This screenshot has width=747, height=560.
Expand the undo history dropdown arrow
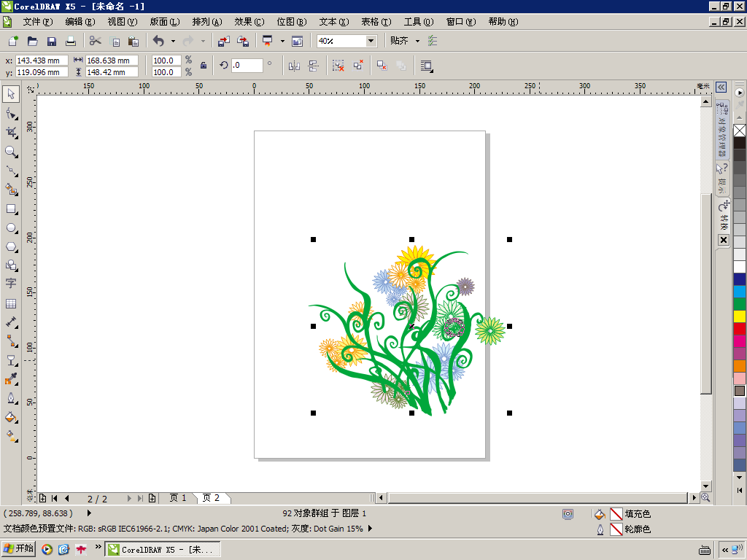pos(173,42)
